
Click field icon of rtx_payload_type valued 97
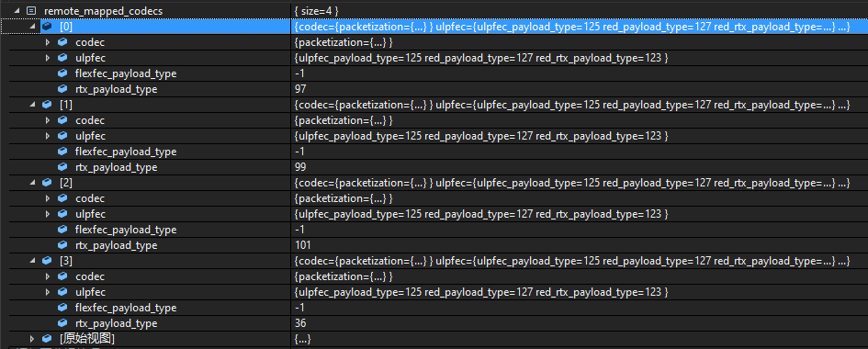[x=62, y=89]
